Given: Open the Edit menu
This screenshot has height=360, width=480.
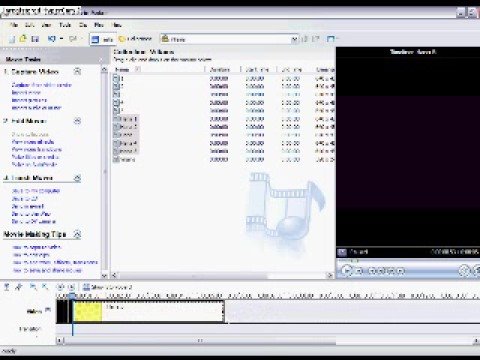Looking at the screenshot, I should coord(30,25).
